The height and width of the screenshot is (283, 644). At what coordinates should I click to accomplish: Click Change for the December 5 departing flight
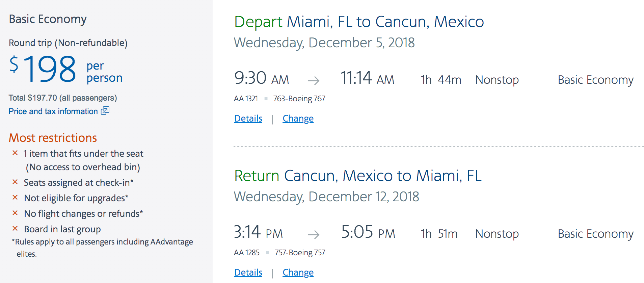click(298, 119)
